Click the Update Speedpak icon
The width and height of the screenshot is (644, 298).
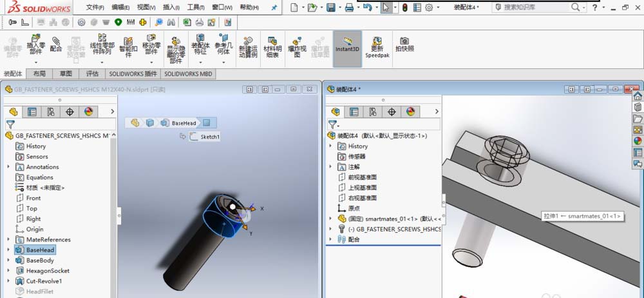coord(377,46)
